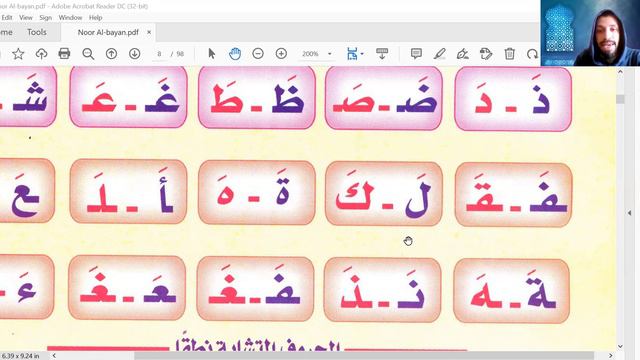The image size is (640, 360).
Task: Click the vertical scrollbar up arrow
Action: (x=620, y=72)
